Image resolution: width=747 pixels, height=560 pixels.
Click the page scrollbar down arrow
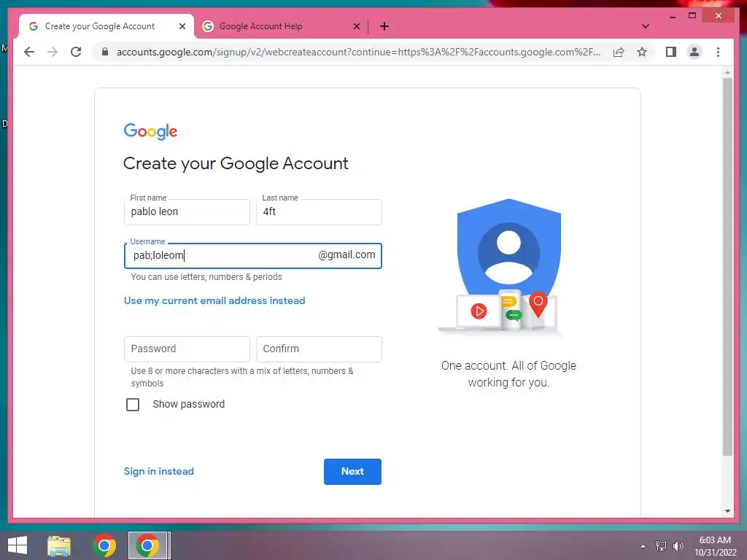tap(727, 511)
